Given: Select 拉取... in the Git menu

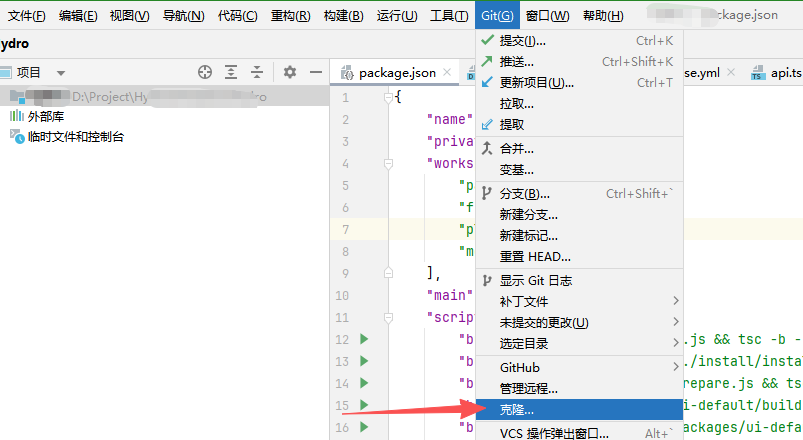Looking at the screenshot, I should (579, 103).
